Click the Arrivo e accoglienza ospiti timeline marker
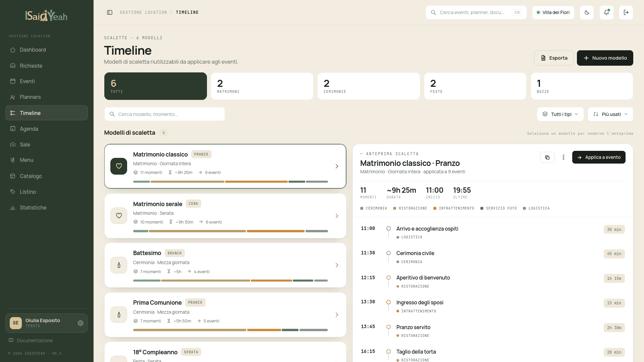 (x=388, y=229)
